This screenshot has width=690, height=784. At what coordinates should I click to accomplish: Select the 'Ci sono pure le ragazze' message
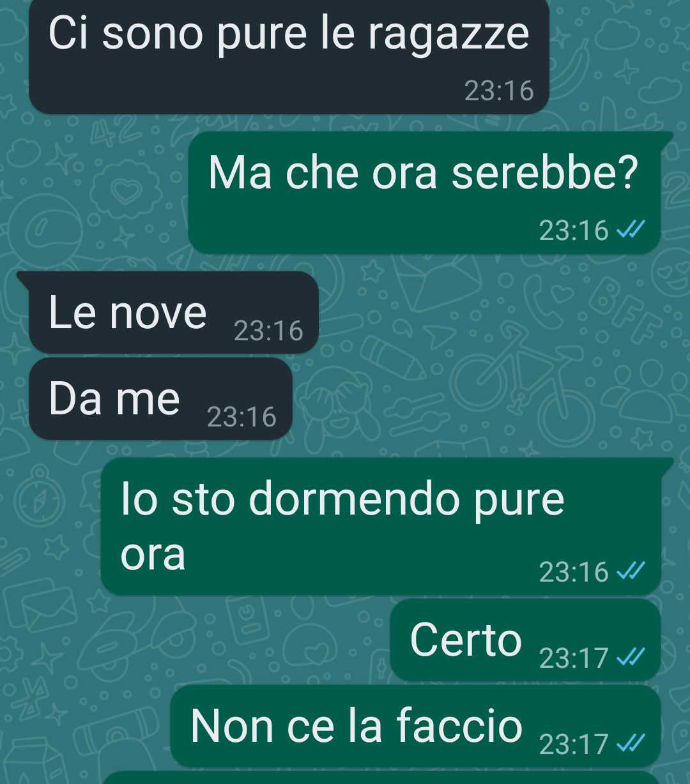click(x=289, y=56)
